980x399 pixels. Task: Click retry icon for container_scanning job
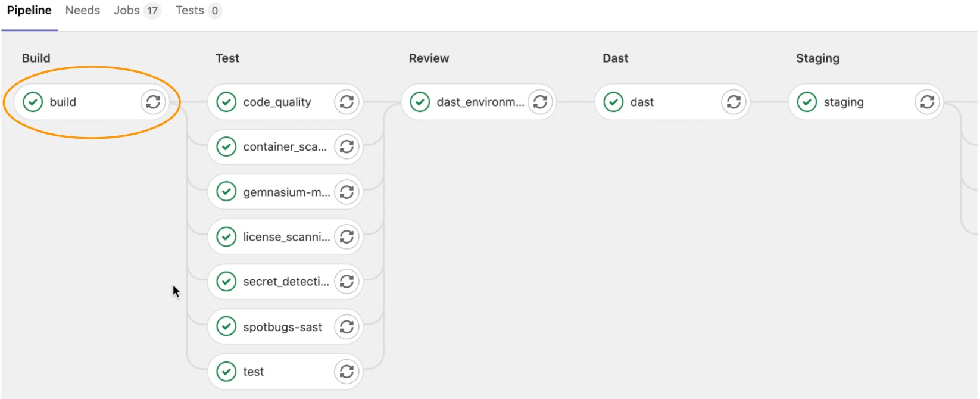pos(347,146)
